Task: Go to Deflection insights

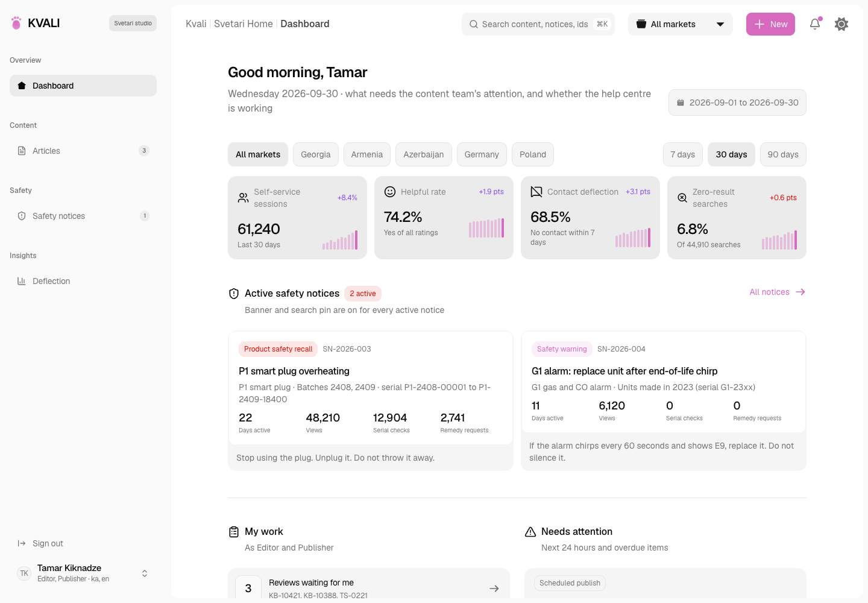Action: pyautogui.click(x=83, y=281)
